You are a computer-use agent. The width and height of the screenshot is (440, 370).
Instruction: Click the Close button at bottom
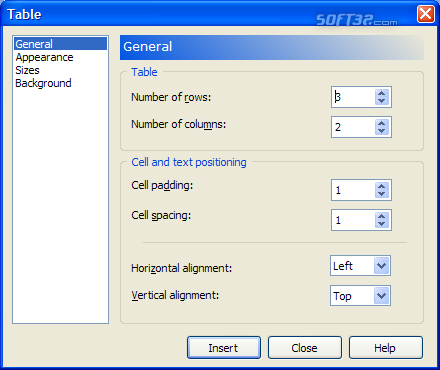pyautogui.click(x=305, y=348)
